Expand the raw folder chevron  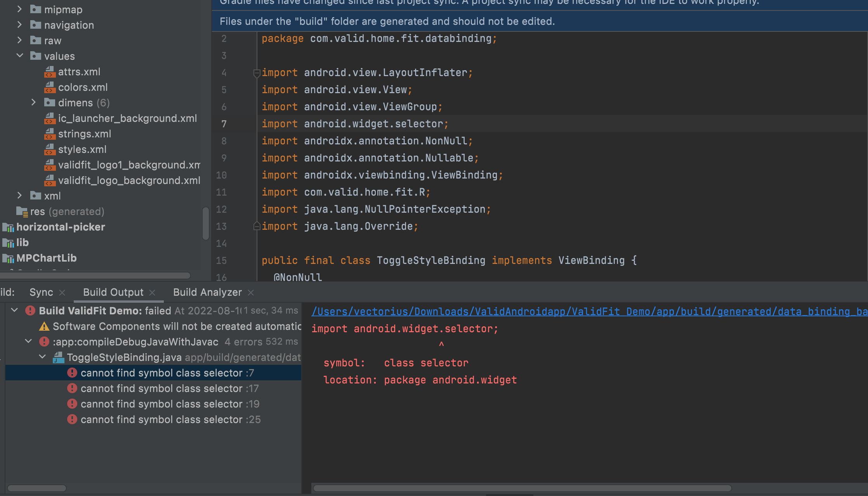point(19,40)
